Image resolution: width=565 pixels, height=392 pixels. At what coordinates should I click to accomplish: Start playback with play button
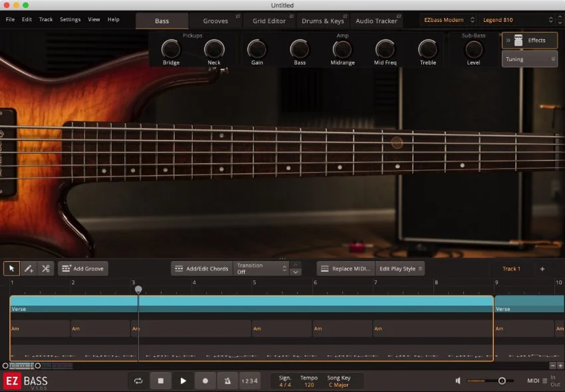coord(183,381)
